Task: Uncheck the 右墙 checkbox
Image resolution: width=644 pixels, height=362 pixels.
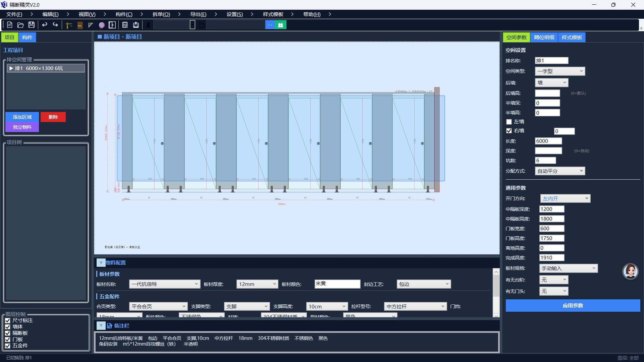Action: pos(509,131)
